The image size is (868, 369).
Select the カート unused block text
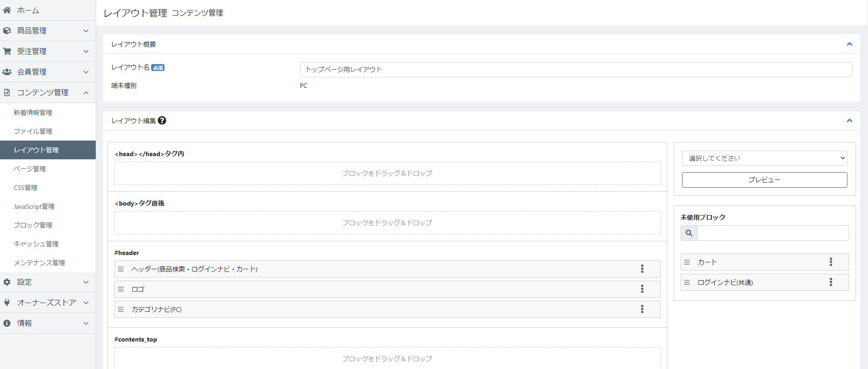[x=707, y=262]
